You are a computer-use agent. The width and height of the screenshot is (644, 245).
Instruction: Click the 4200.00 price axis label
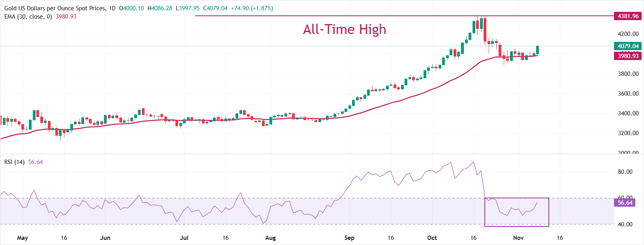click(x=628, y=34)
